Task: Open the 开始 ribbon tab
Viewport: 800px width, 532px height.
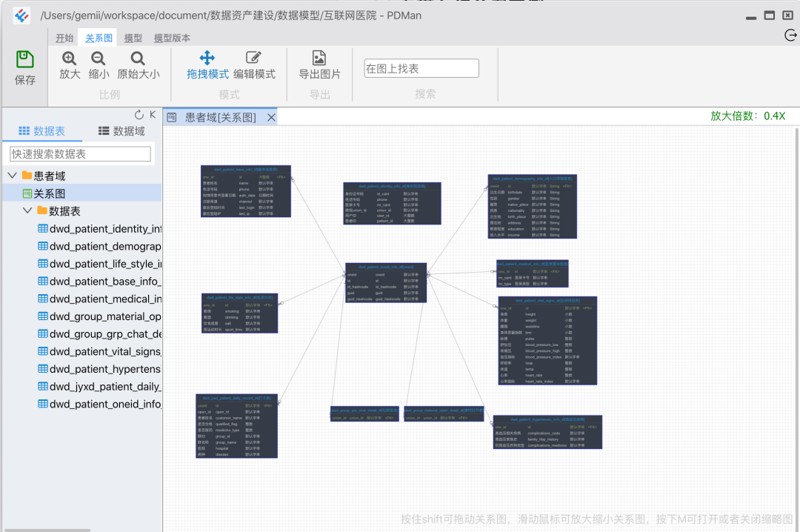Action: coord(64,39)
